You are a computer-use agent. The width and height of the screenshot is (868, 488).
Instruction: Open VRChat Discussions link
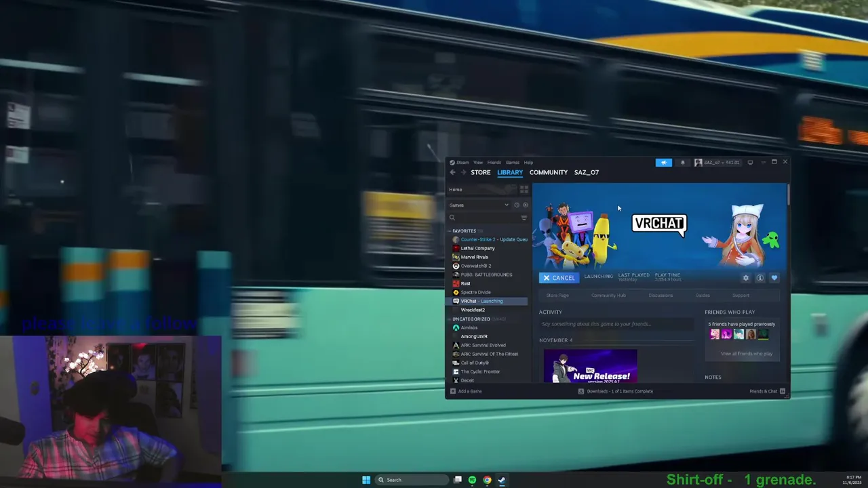pos(660,296)
